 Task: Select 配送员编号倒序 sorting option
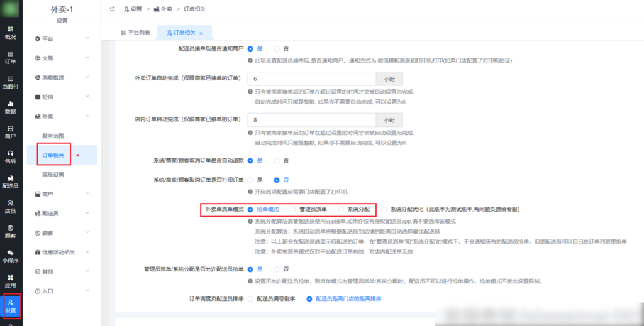250,299
